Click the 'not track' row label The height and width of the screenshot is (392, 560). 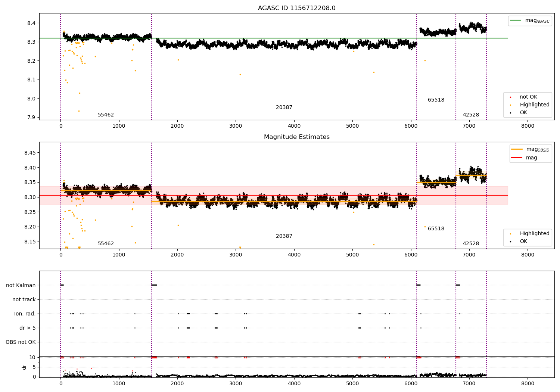click(24, 300)
